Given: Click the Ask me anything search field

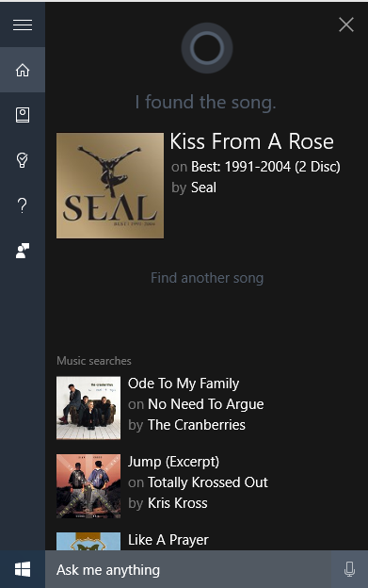Looking at the screenshot, I should pos(188,569).
